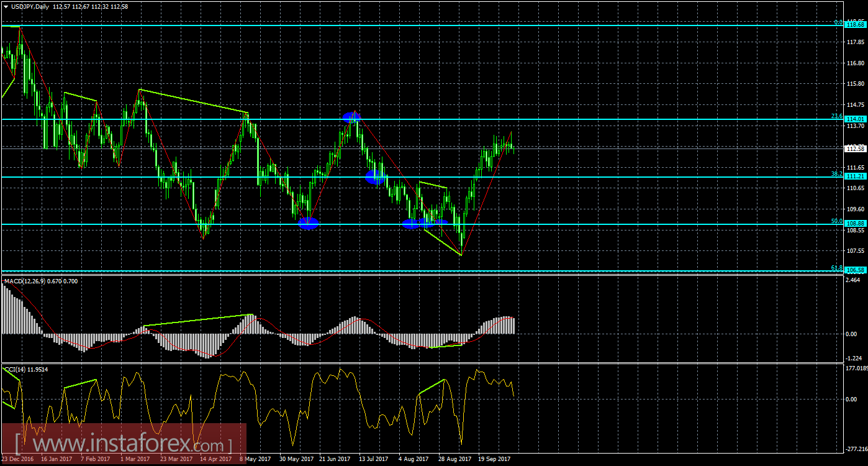868x466 pixels.
Task: Select the 23.6 Fibonacci level label
Action: (838, 116)
